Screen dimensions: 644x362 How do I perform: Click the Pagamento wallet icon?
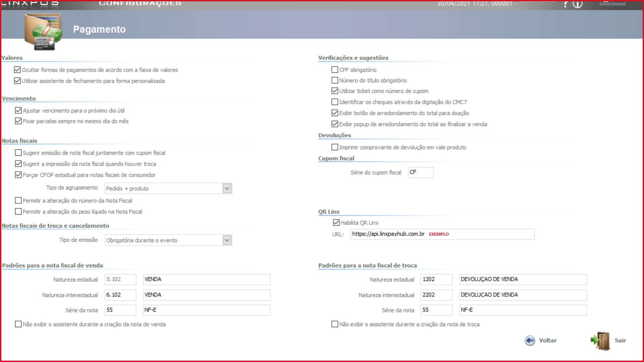(43, 32)
